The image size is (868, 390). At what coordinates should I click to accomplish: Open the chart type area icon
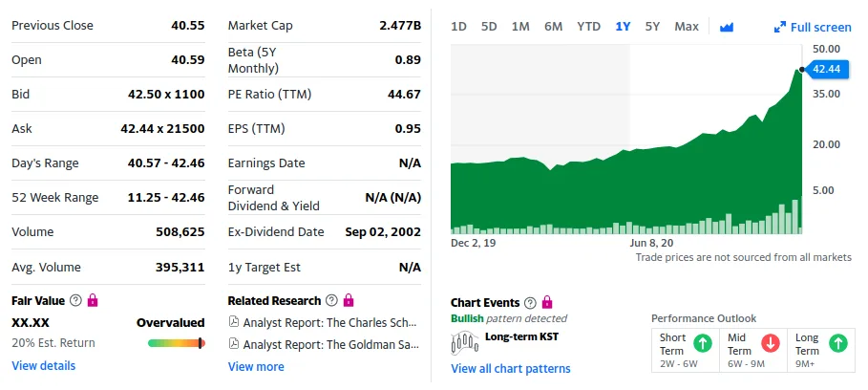point(727,27)
